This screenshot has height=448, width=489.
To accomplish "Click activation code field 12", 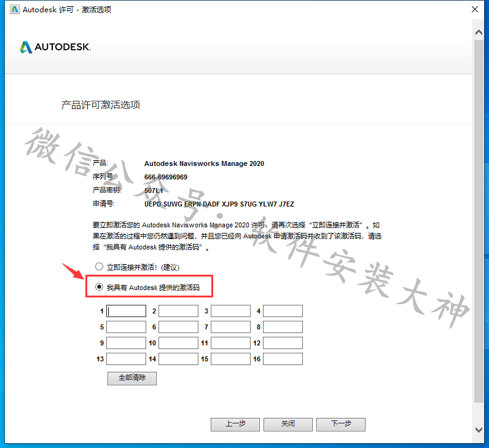I will click(283, 343).
